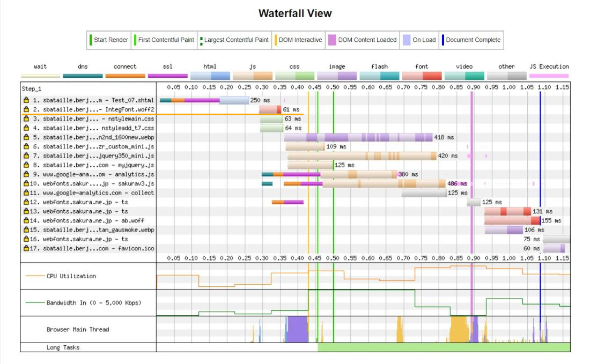Click the padlock icon on favicon.ico row

pyautogui.click(x=26, y=248)
